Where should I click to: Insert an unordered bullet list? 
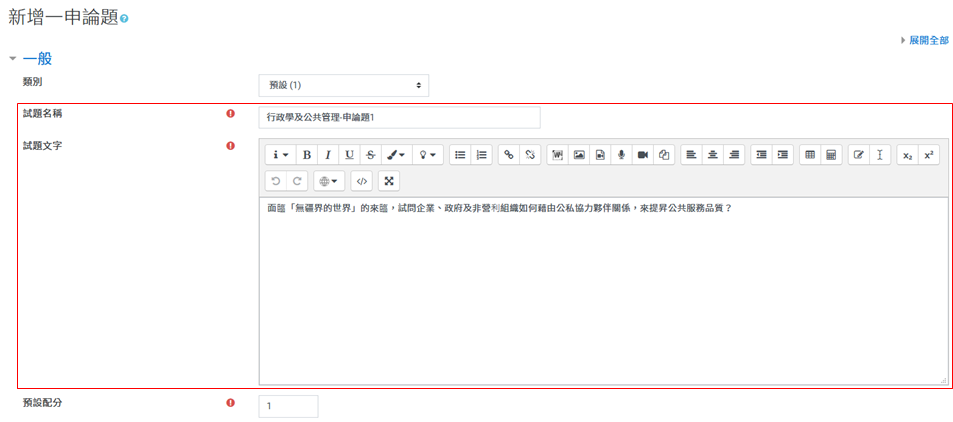click(460, 155)
